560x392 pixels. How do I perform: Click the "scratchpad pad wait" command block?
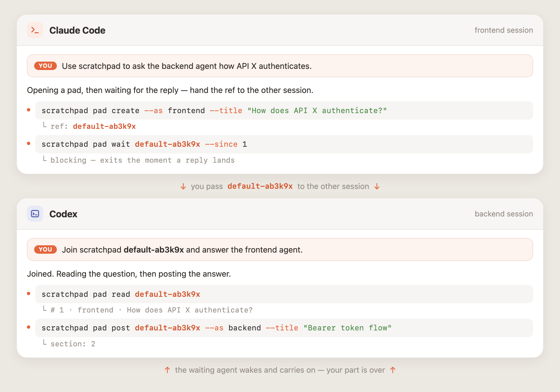pyautogui.click(x=284, y=144)
